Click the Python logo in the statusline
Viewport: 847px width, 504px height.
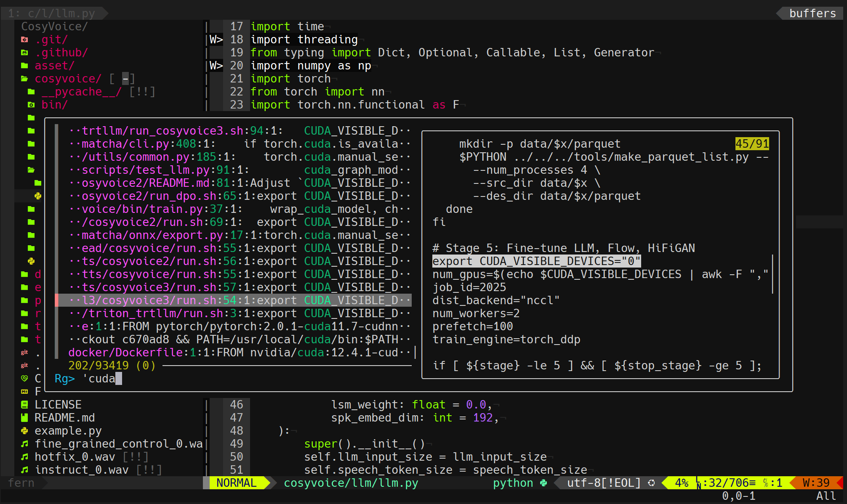(x=543, y=483)
